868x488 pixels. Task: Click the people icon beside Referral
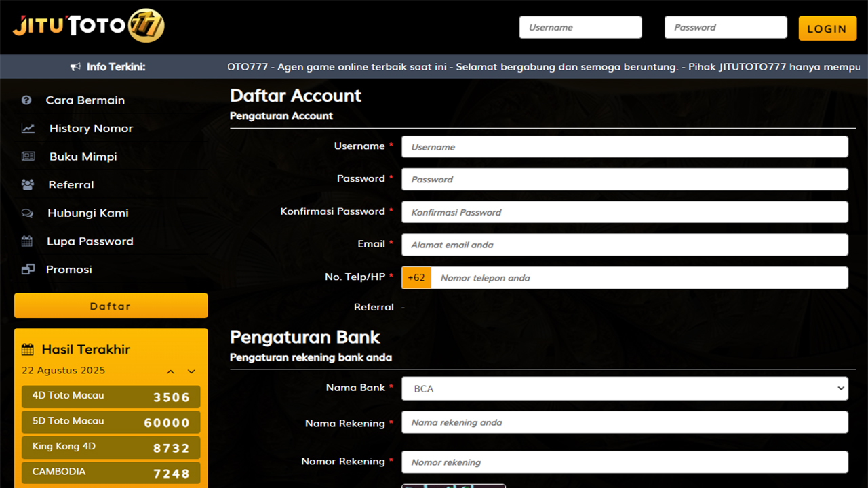click(x=28, y=184)
